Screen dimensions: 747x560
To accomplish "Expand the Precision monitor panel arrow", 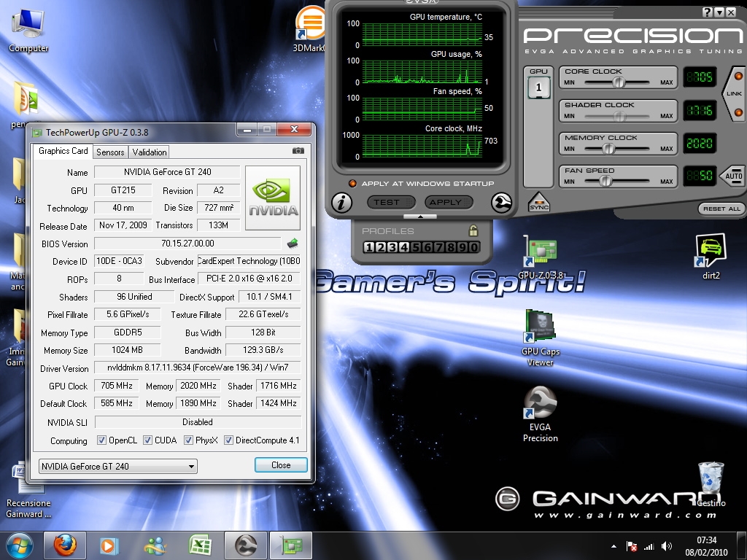I will click(419, 217).
